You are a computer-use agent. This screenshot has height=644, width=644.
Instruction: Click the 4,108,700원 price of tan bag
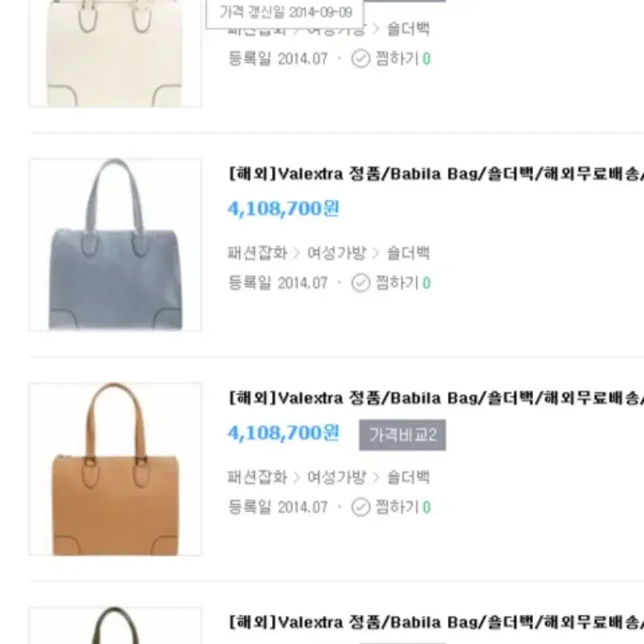pos(284,433)
